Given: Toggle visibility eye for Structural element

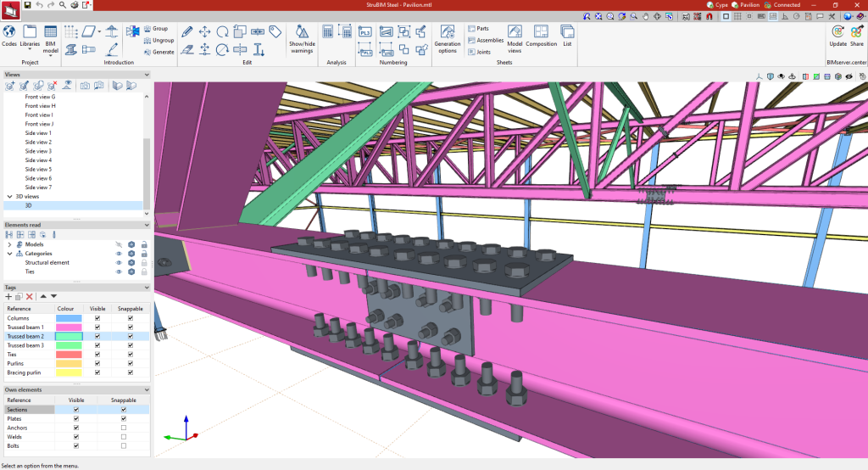Looking at the screenshot, I should (x=119, y=263).
